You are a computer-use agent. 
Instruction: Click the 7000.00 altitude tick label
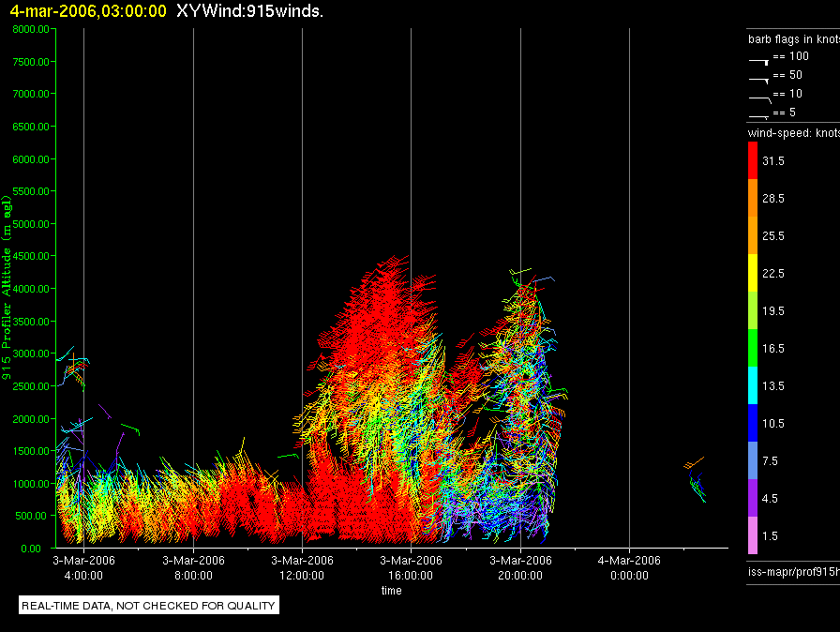(x=31, y=94)
